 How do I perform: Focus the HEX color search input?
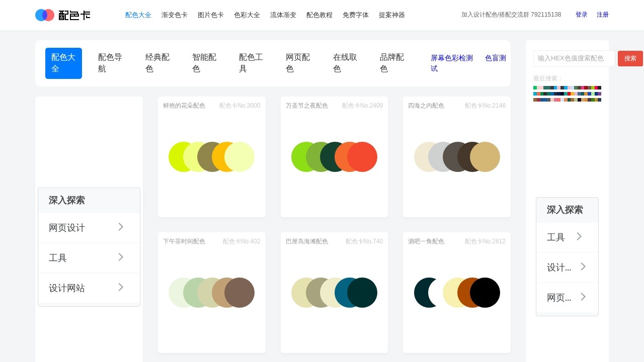pyautogui.click(x=574, y=58)
